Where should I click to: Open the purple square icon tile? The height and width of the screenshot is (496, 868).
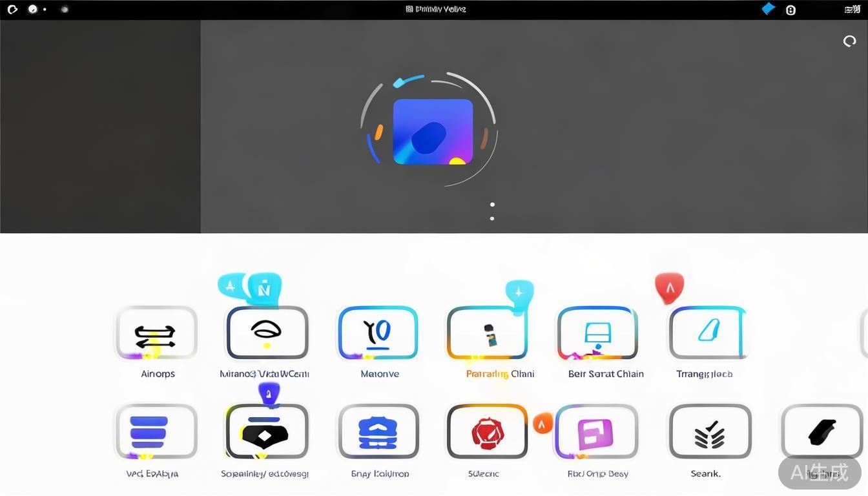pyautogui.click(x=596, y=432)
